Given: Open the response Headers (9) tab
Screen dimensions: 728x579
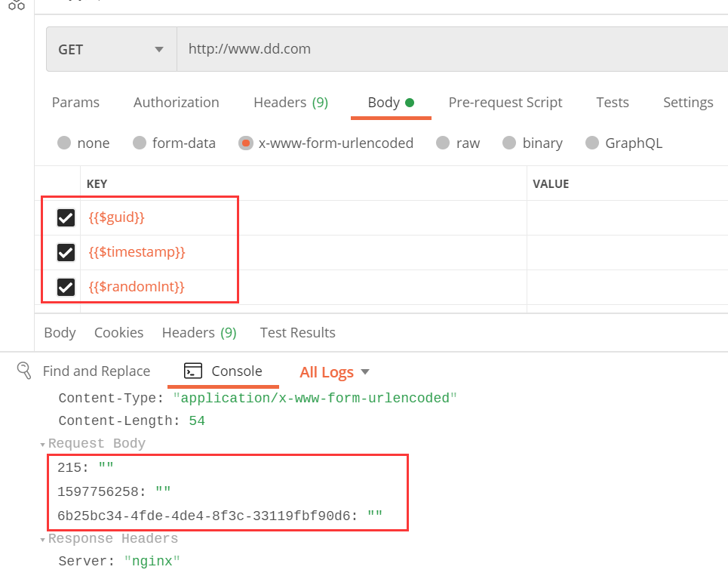Looking at the screenshot, I should (x=199, y=333).
